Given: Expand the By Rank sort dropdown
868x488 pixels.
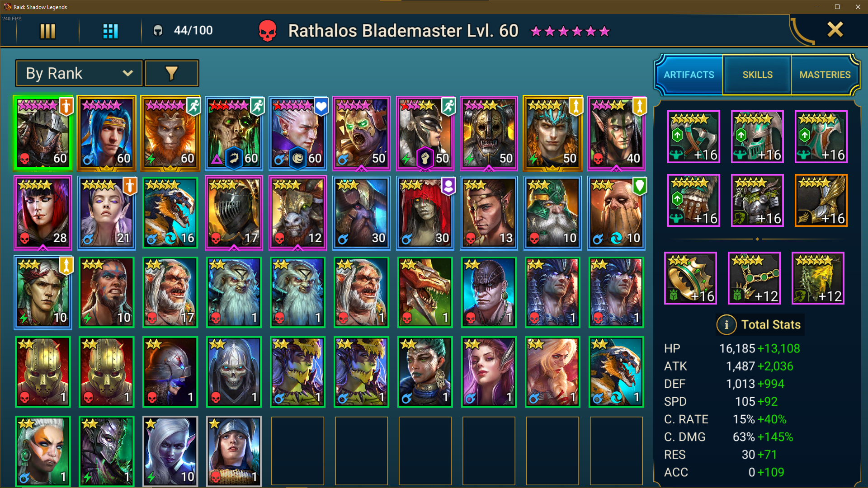Looking at the screenshot, I should (80, 73).
